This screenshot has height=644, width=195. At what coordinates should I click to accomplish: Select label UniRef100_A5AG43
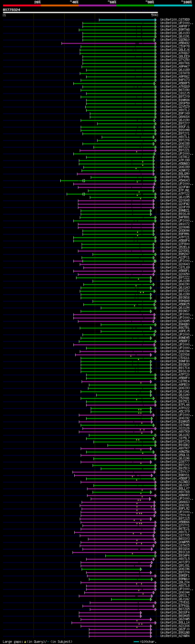coord(175,181)
